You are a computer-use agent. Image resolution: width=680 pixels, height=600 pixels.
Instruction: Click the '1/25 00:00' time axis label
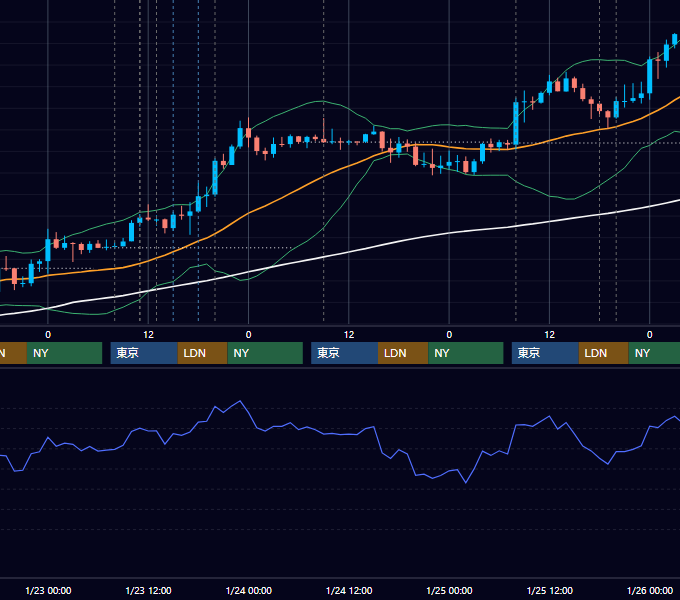[x=449, y=590]
